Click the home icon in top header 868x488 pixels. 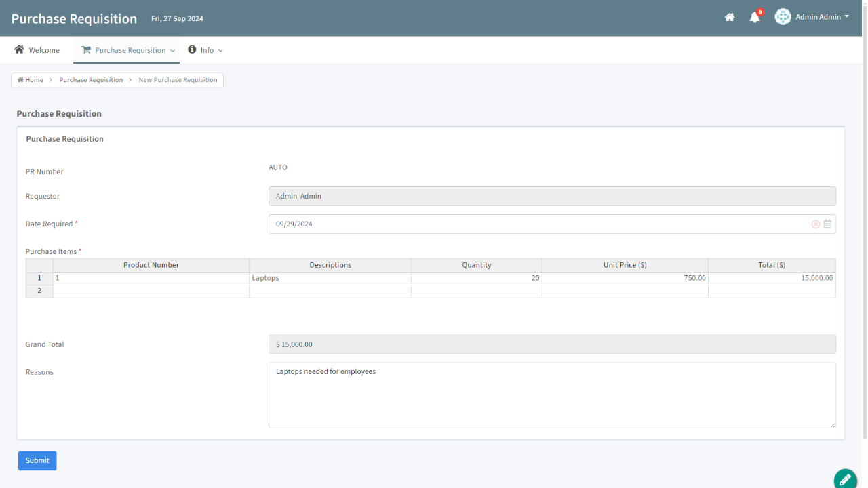coord(730,18)
